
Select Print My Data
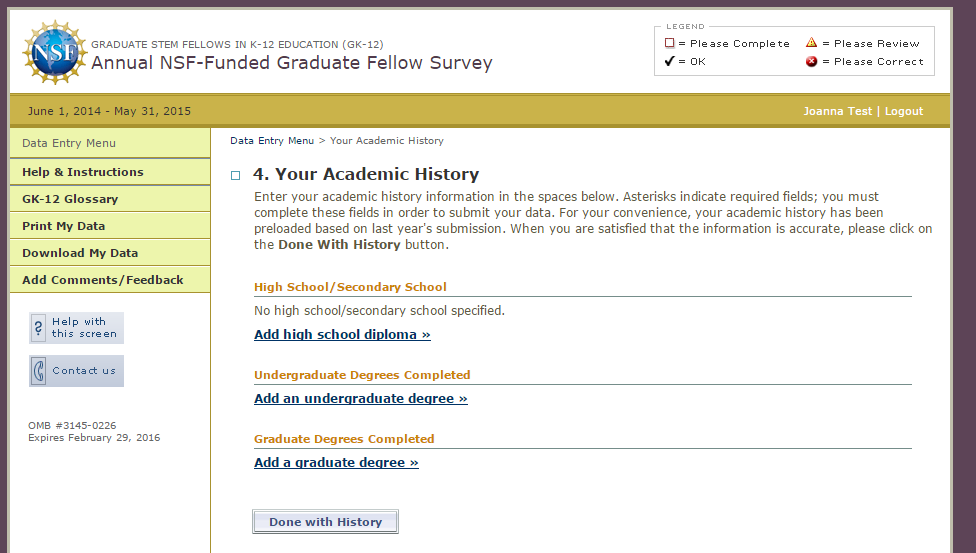tap(63, 226)
